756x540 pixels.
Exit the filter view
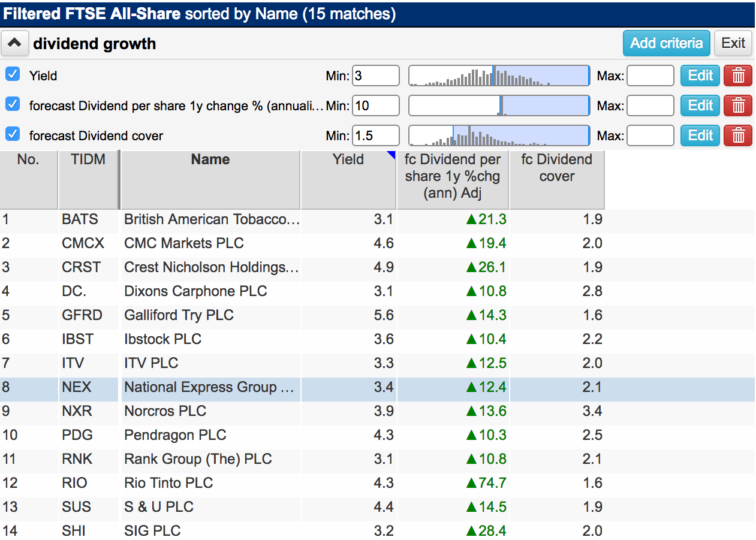pos(733,43)
